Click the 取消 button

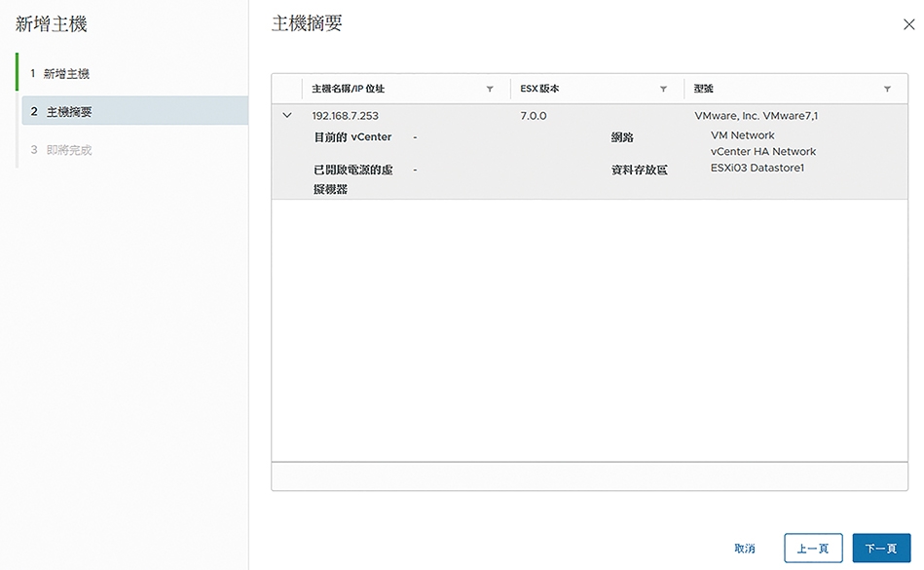[x=745, y=549]
